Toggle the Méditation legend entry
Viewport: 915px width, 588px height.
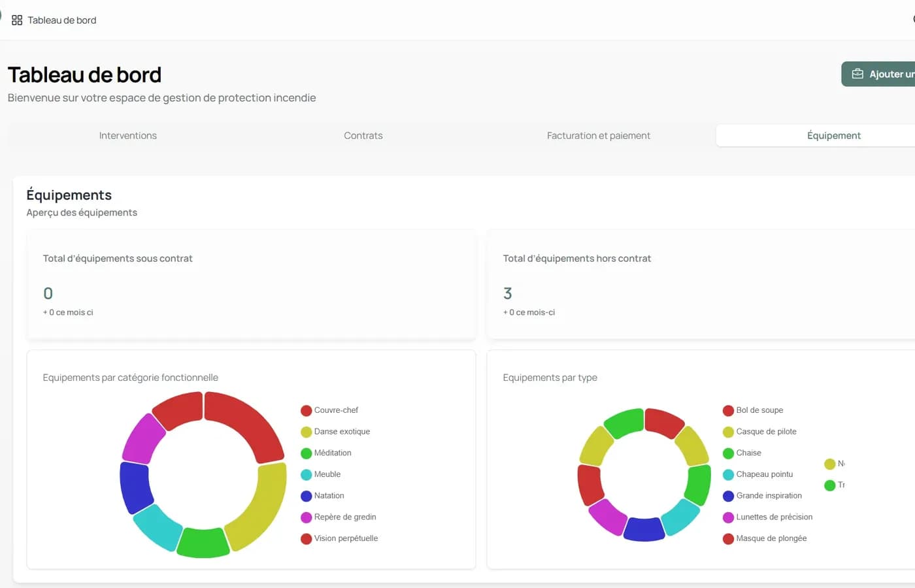(x=326, y=453)
